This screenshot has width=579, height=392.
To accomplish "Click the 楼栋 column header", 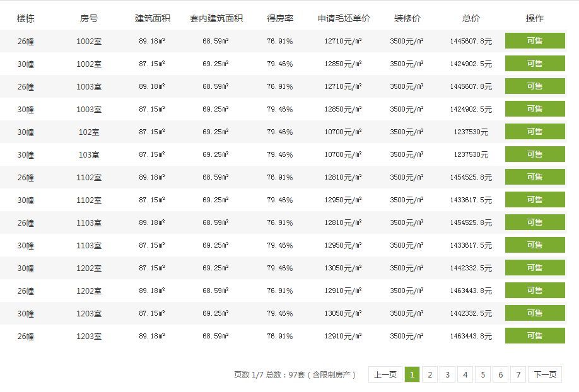I will tap(25, 18).
